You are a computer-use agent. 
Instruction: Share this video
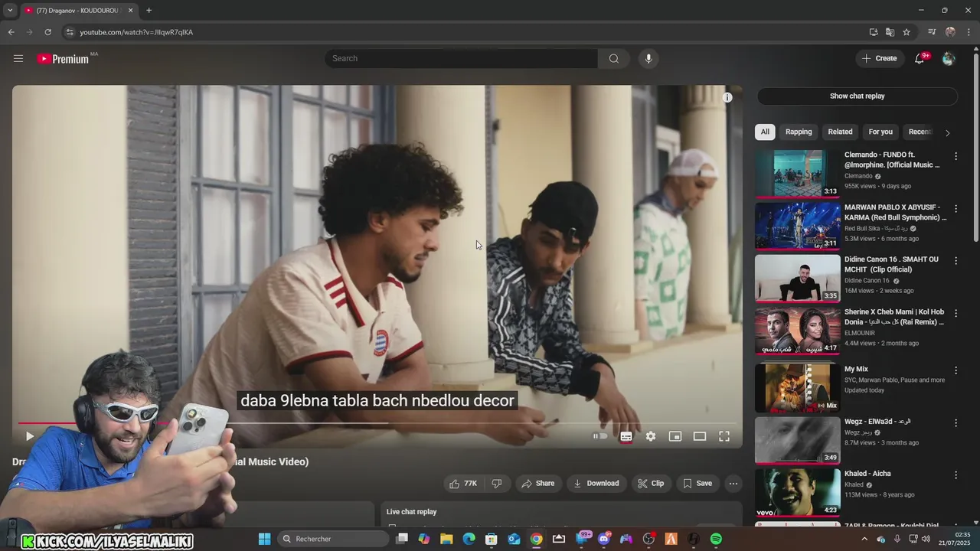[538, 484]
